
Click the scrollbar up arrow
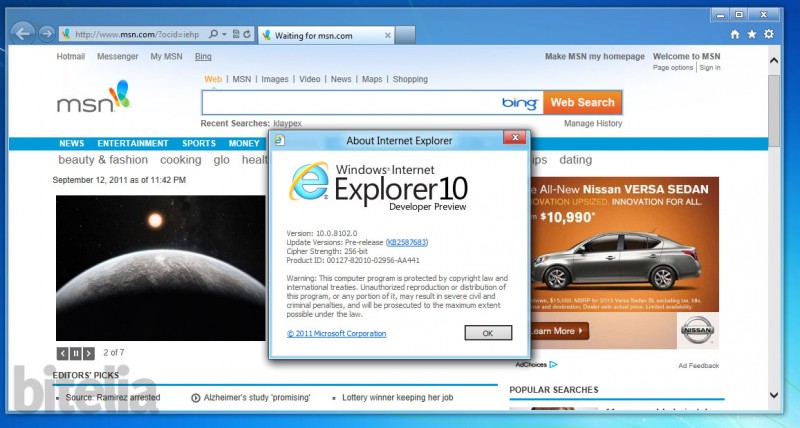point(774,60)
